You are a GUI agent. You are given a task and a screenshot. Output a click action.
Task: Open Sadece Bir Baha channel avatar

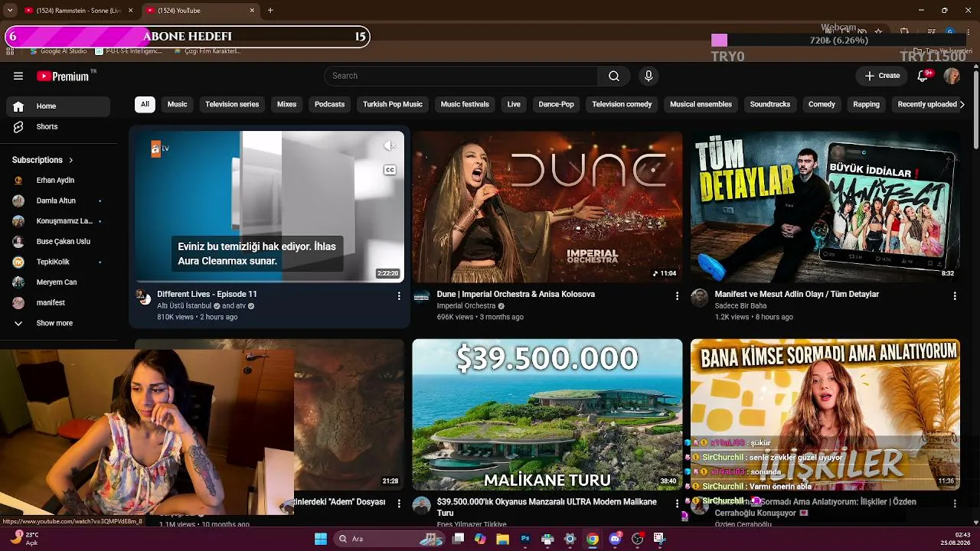point(700,298)
